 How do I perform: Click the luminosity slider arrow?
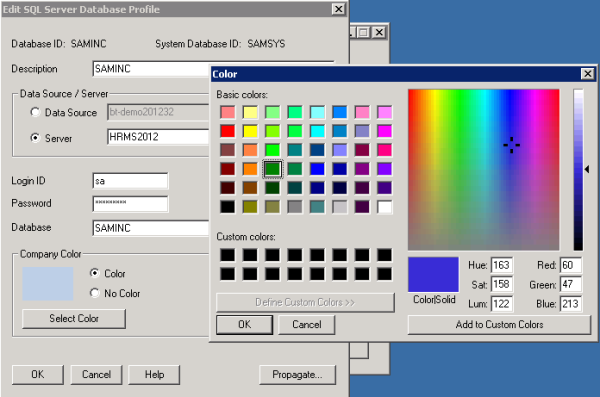(587, 169)
